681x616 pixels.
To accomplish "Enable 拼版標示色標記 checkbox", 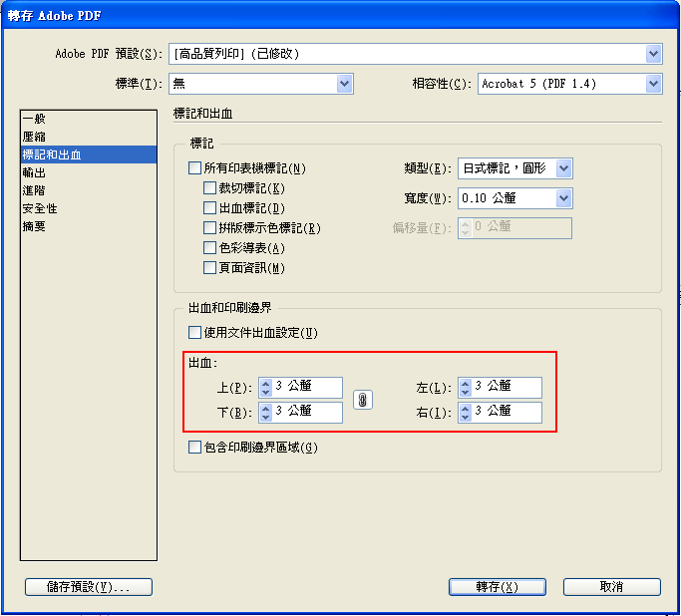I will tap(209, 228).
